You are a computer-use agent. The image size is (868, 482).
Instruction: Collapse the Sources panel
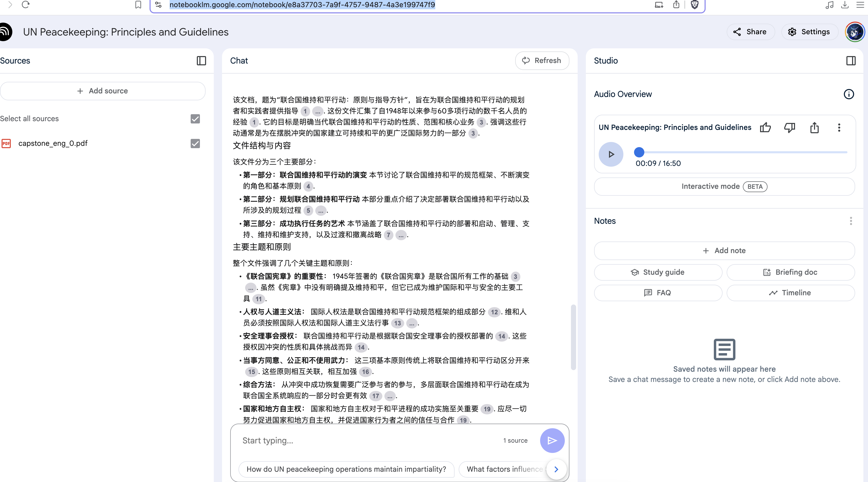(201, 61)
